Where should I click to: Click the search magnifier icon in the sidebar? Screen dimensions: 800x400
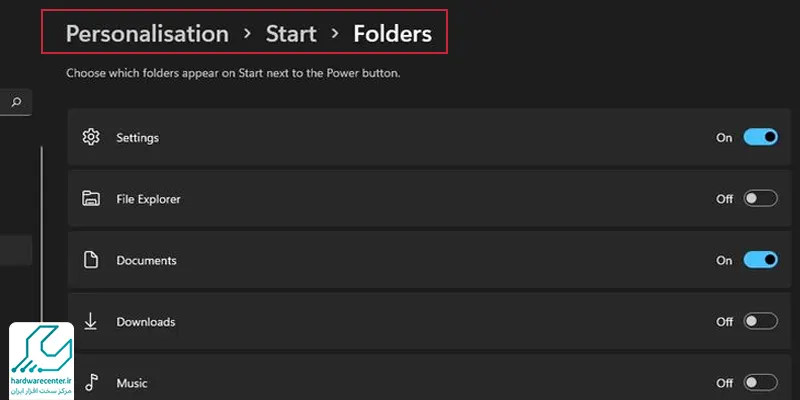coord(16,102)
